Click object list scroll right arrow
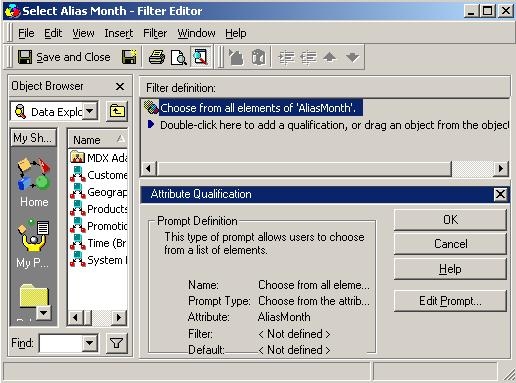 coord(119,317)
